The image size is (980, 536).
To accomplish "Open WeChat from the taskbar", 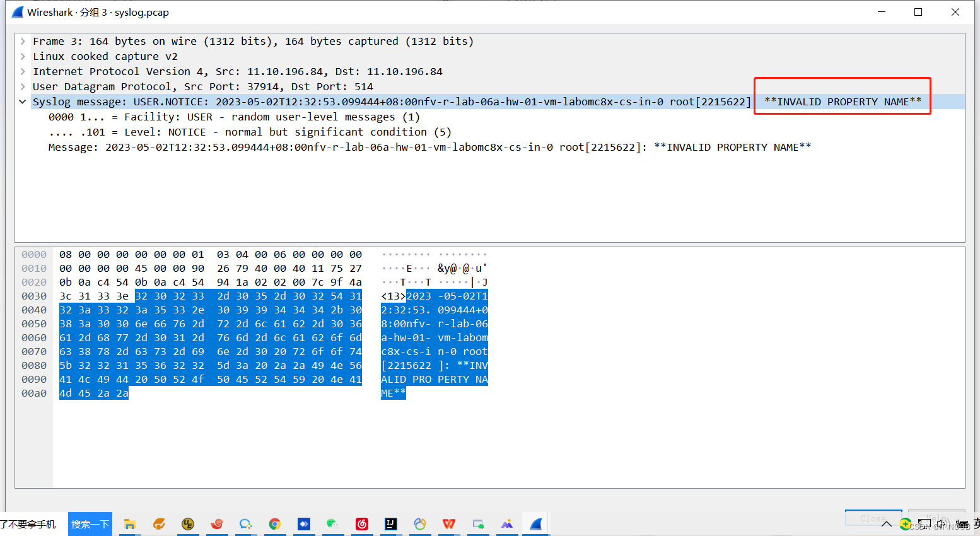I will click(x=333, y=524).
